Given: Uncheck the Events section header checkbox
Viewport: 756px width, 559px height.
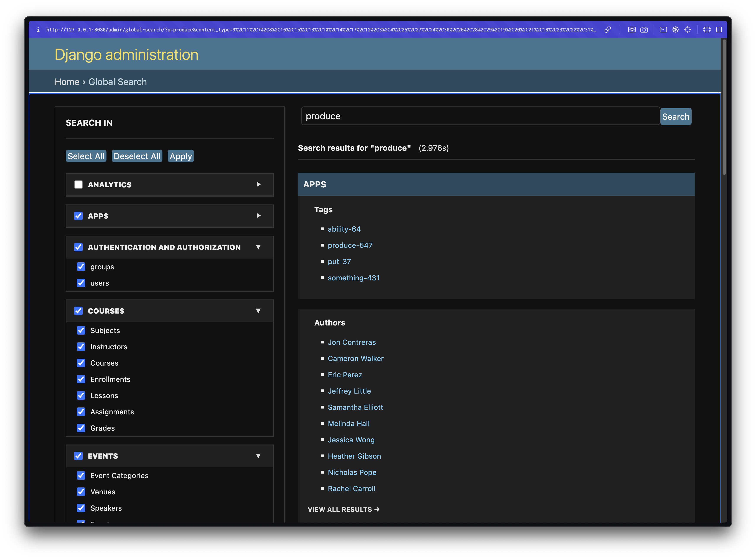Looking at the screenshot, I should tap(79, 456).
